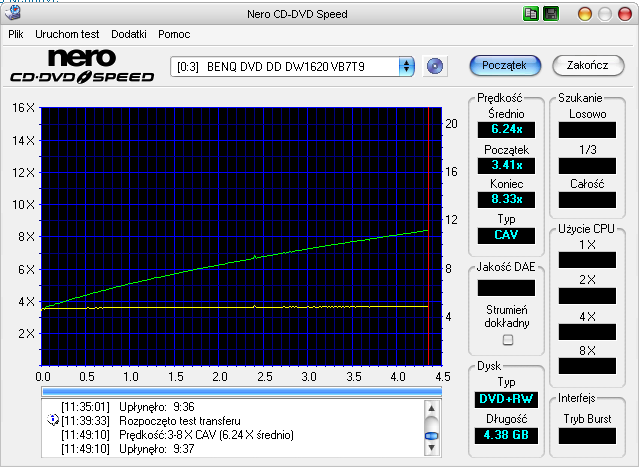Open the Pomoc menu
639x467 pixels.
(174, 34)
